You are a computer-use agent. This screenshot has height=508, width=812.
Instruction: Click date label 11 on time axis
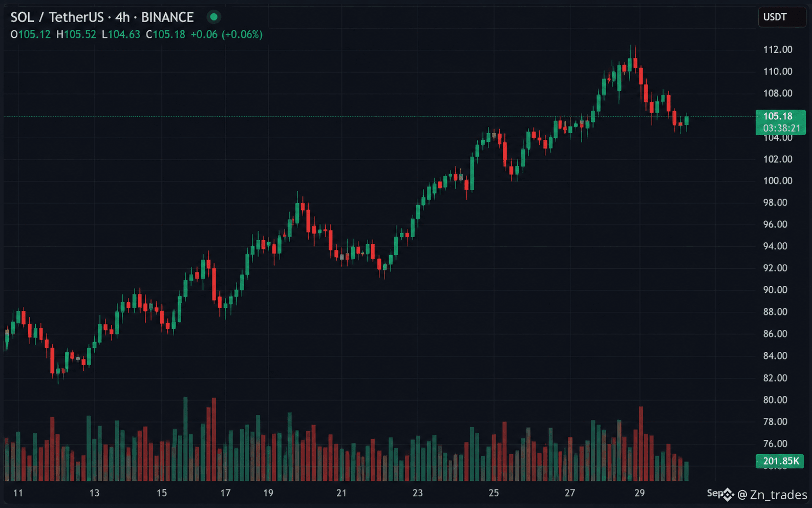[x=18, y=493]
